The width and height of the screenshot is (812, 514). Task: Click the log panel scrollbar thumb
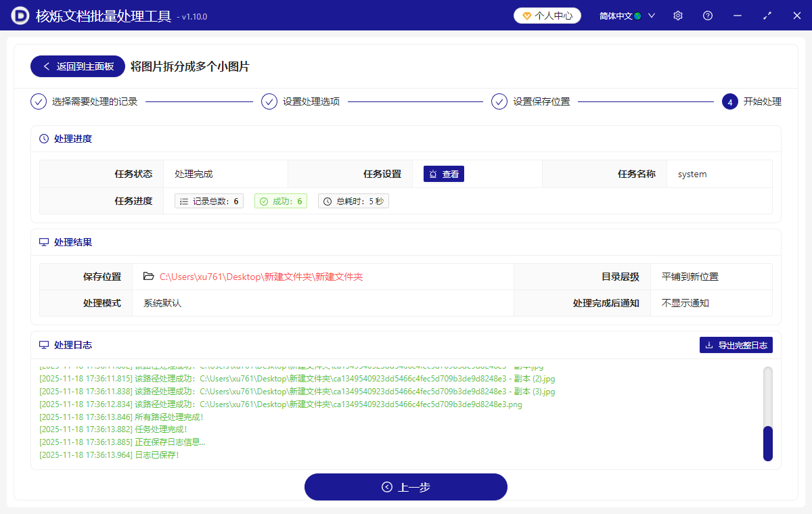(x=767, y=443)
